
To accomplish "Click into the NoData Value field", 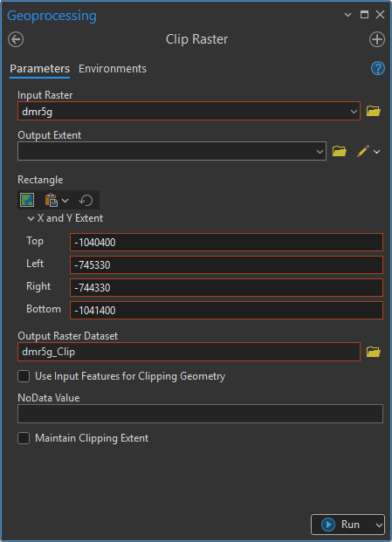I will click(200, 414).
